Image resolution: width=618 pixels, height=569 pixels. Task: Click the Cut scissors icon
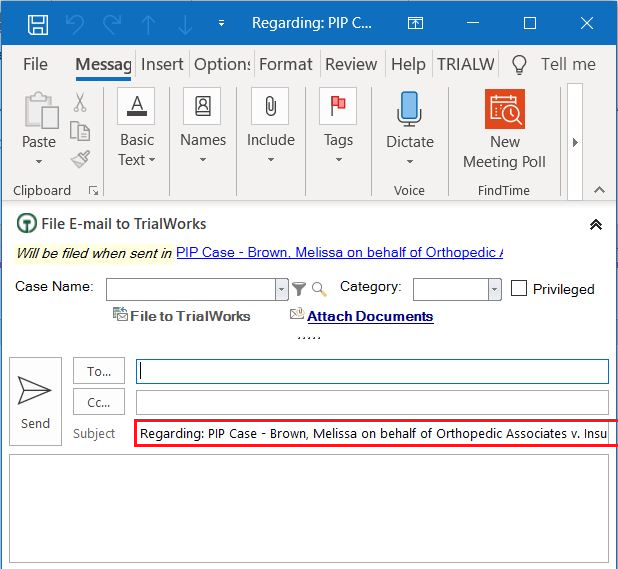click(80, 102)
